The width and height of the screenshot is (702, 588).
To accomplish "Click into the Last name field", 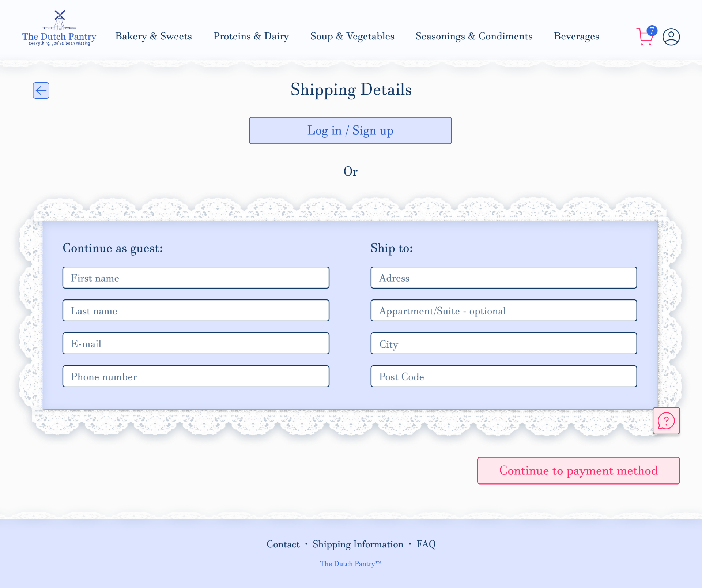I will coord(196,310).
